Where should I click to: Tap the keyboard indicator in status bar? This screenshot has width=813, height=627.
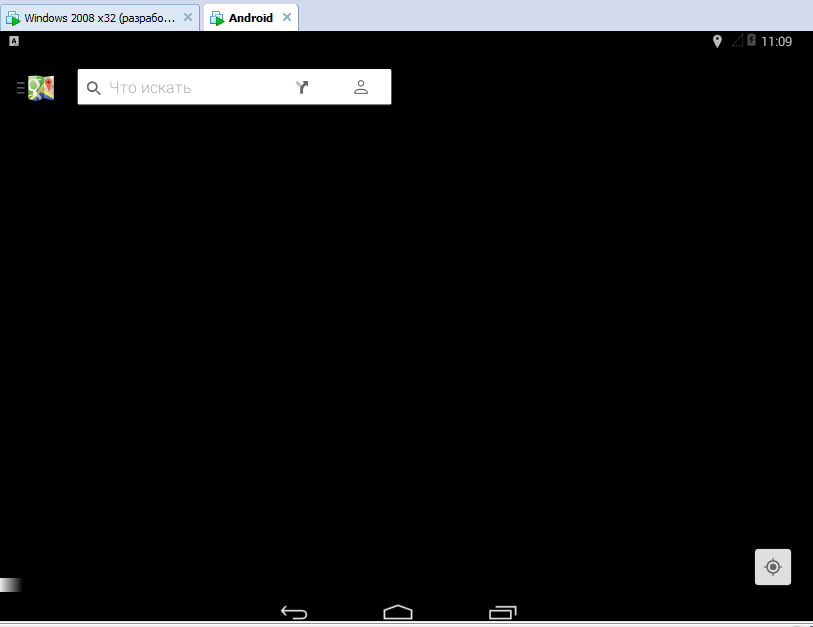[14, 41]
